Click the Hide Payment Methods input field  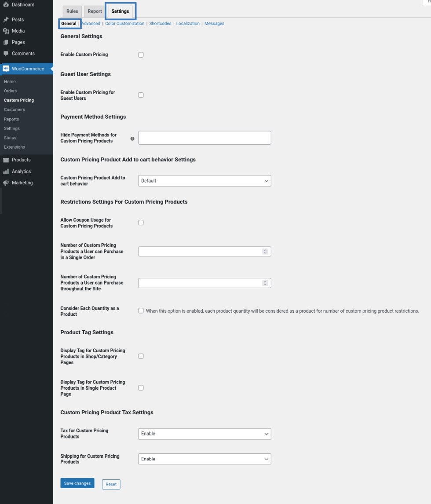click(205, 138)
